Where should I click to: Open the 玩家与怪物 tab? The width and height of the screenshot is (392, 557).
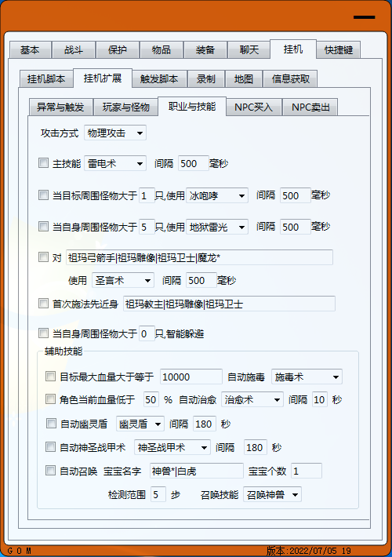coord(125,107)
